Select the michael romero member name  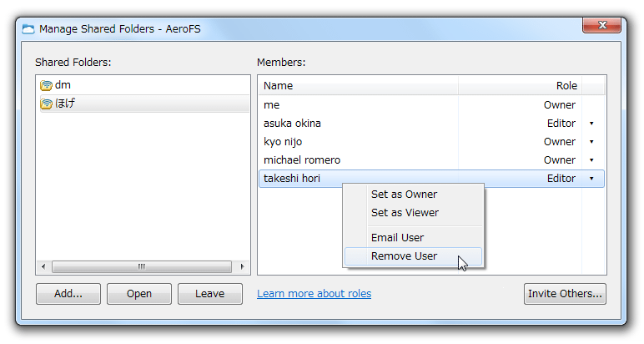coord(302,160)
